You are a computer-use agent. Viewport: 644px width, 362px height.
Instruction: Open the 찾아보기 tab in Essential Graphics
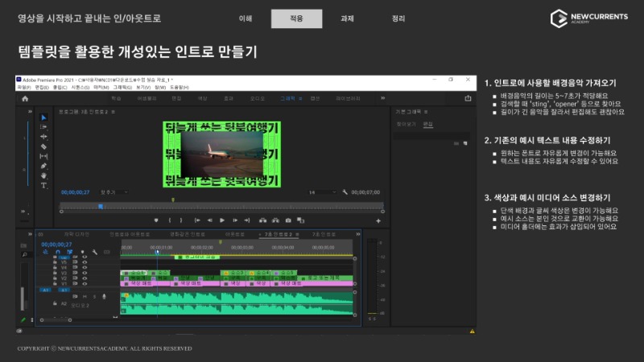406,124
